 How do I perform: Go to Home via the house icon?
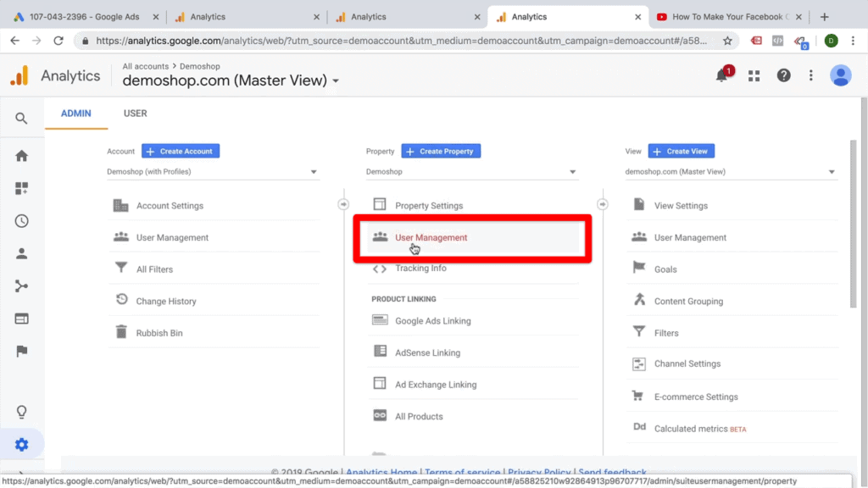(21, 156)
